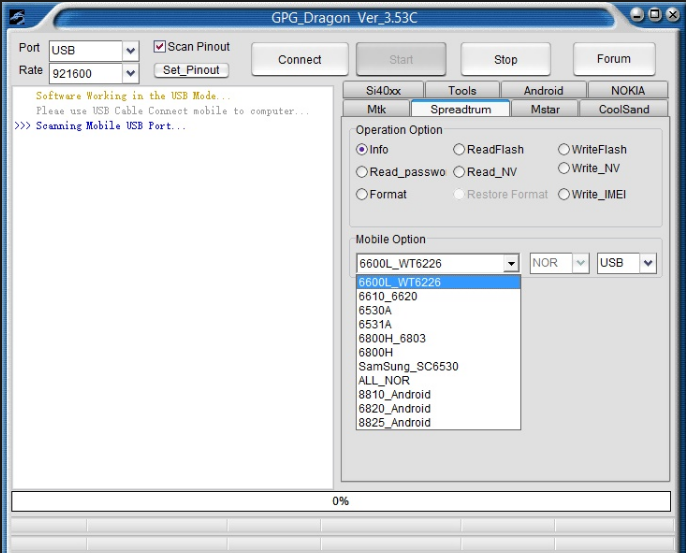Switch to the NOKIA tab
The image size is (686, 553).
628,90
